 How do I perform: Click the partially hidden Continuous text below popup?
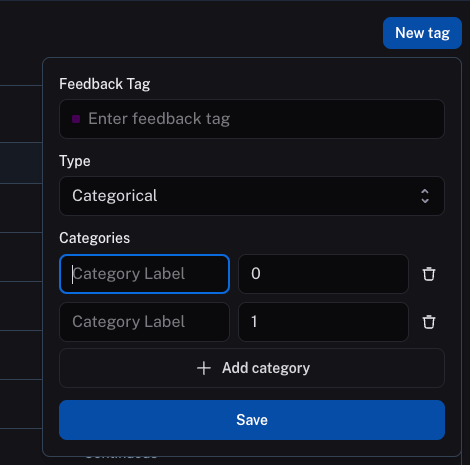[121, 458]
